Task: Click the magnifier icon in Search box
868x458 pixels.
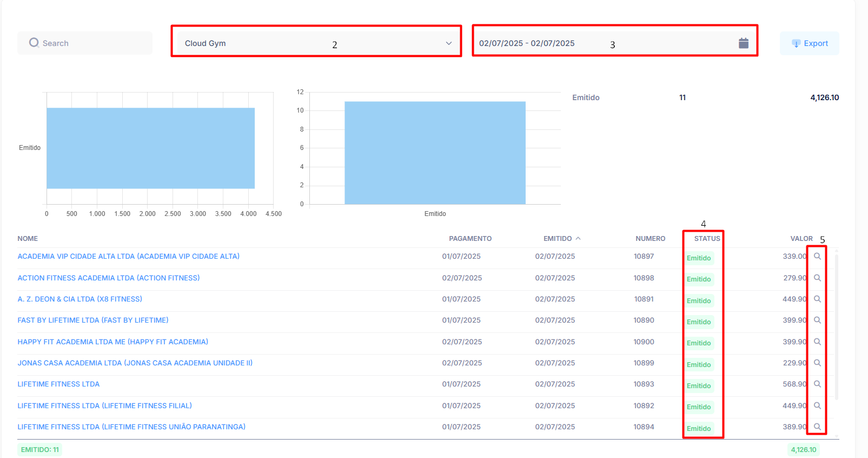Action: coord(34,43)
